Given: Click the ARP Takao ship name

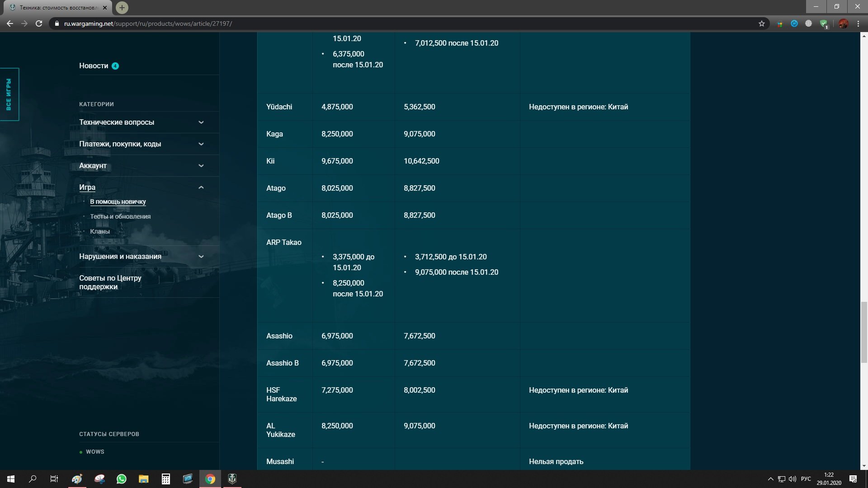Looking at the screenshot, I should 284,243.
